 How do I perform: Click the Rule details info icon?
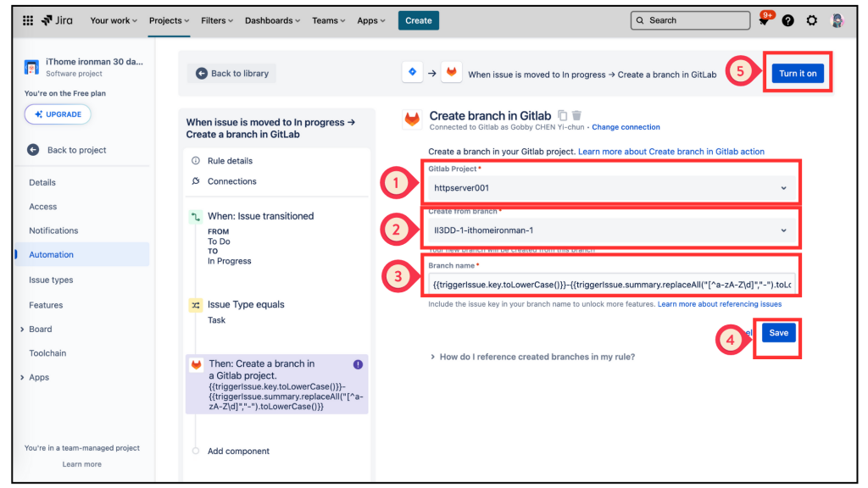point(196,160)
